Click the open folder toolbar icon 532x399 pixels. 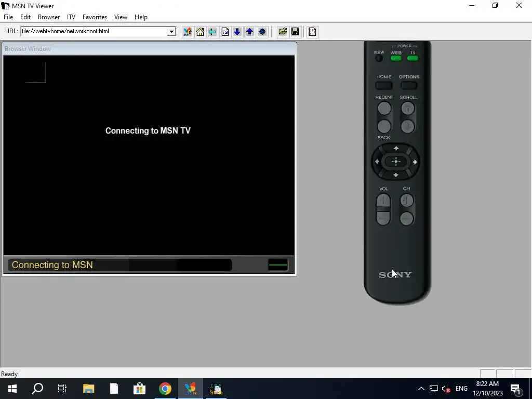(x=282, y=32)
